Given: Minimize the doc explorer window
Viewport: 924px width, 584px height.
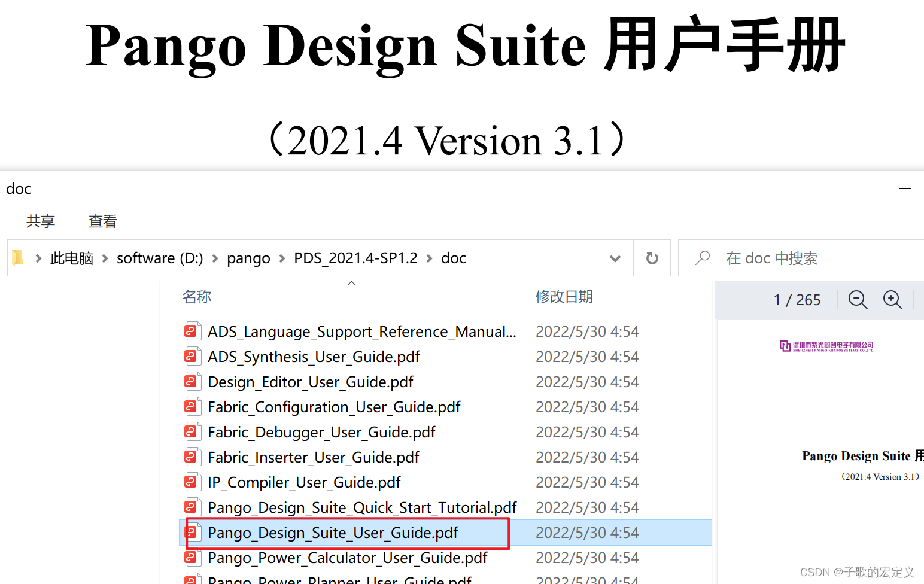Looking at the screenshot, I should (905, 188).
